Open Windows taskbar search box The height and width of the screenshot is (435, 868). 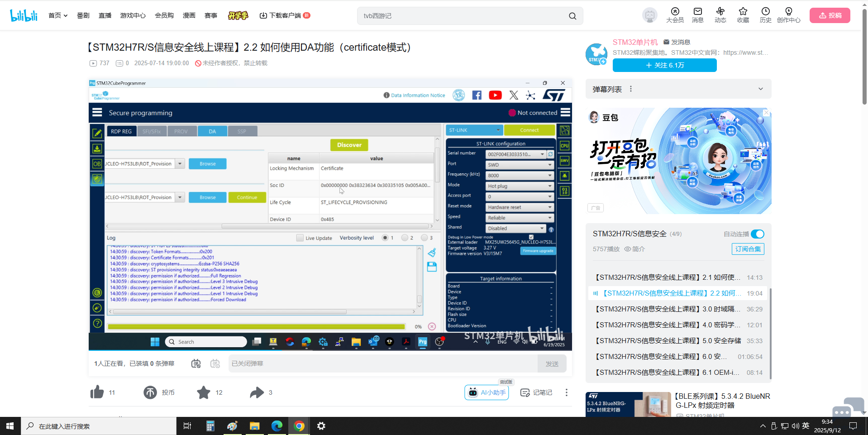(99, 426)
